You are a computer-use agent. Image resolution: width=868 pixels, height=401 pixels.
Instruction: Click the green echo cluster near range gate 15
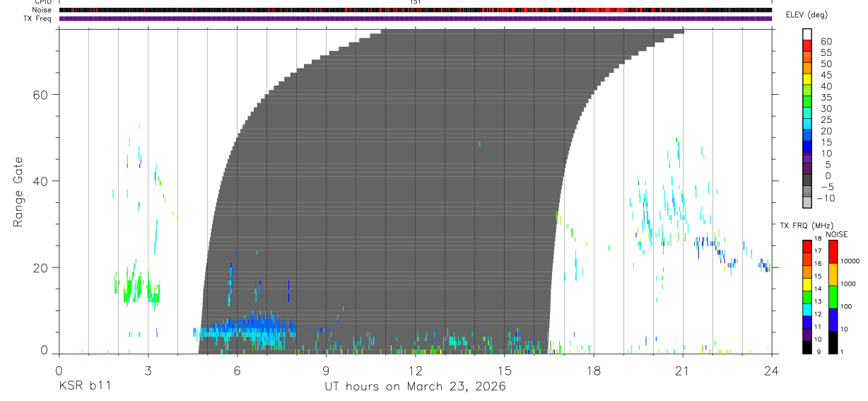(138, 286)
